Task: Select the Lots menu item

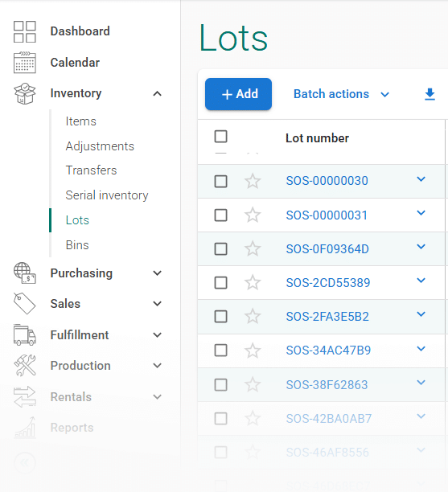Action: tap(77, 220)
